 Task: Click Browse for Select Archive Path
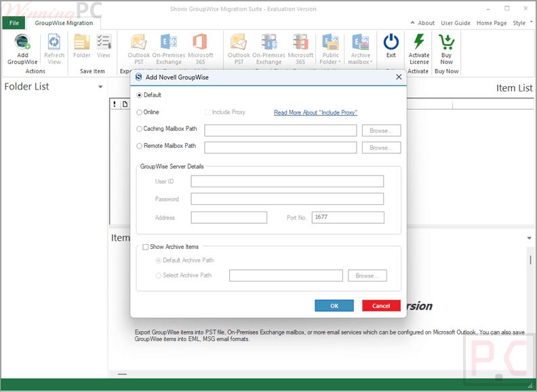367,275
